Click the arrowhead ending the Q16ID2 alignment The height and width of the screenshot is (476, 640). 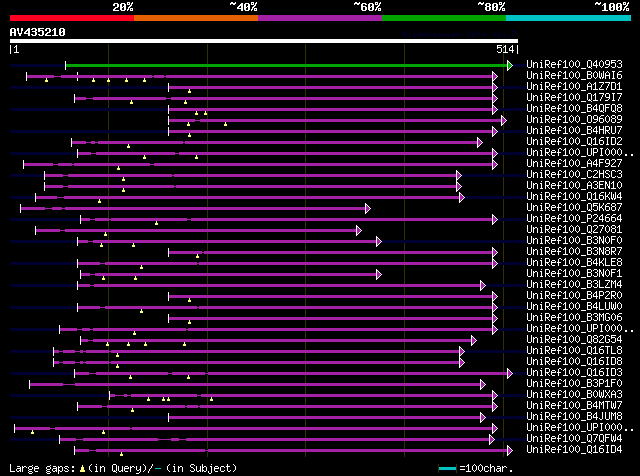click(x=480, y=142)
